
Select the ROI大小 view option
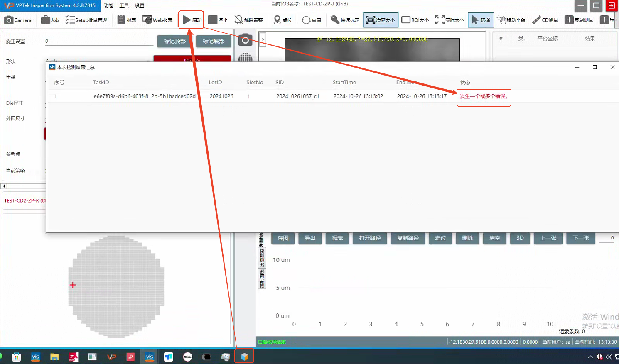(415, 20)
